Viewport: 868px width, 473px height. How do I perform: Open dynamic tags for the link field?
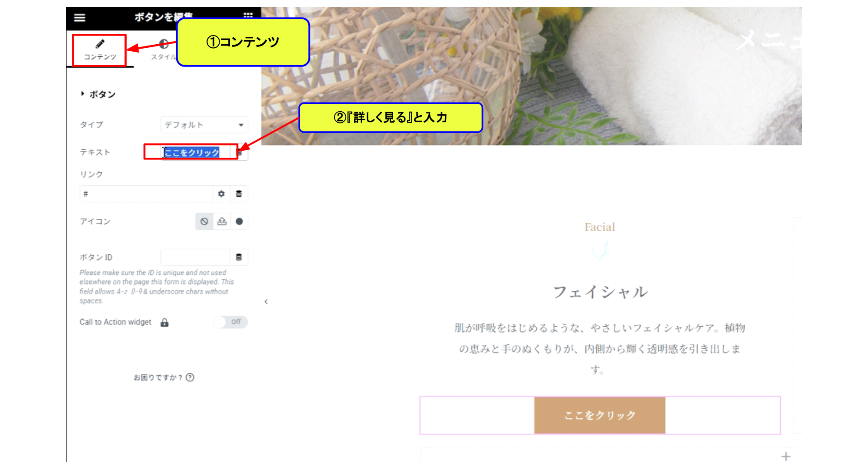(x=239, y=194)
